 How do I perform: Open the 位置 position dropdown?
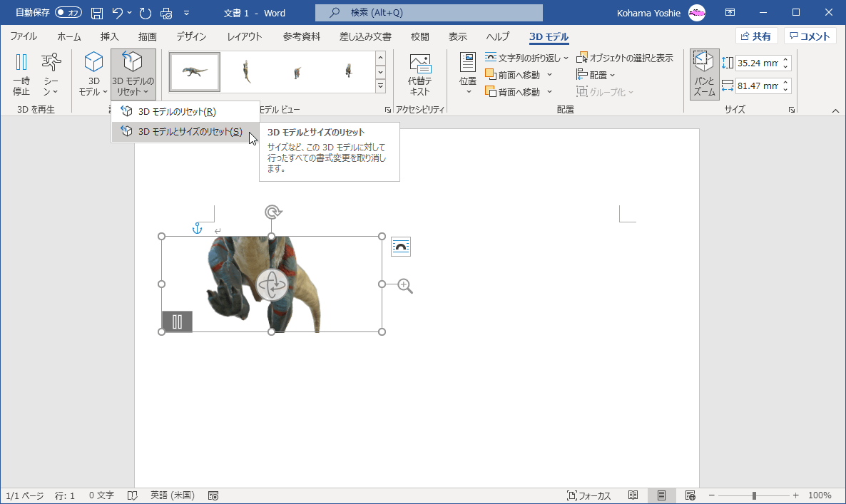pos(468,74)
